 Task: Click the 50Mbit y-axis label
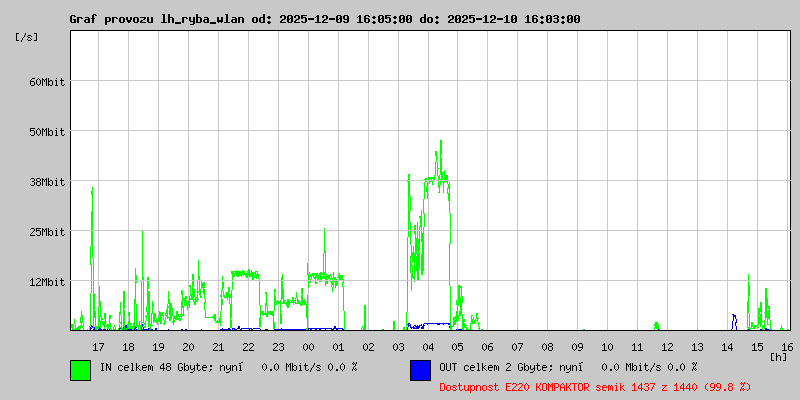coord(47,132)
